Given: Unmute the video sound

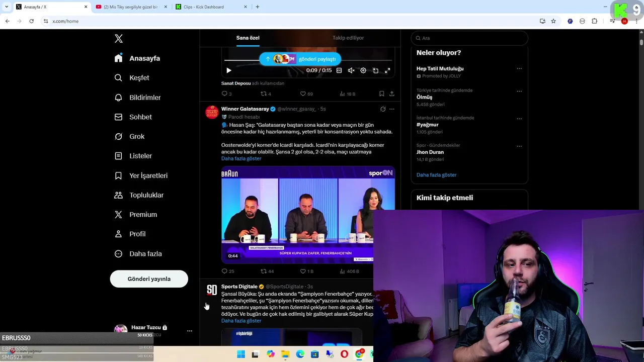Looking at the screenshot, I should (351, 70).
